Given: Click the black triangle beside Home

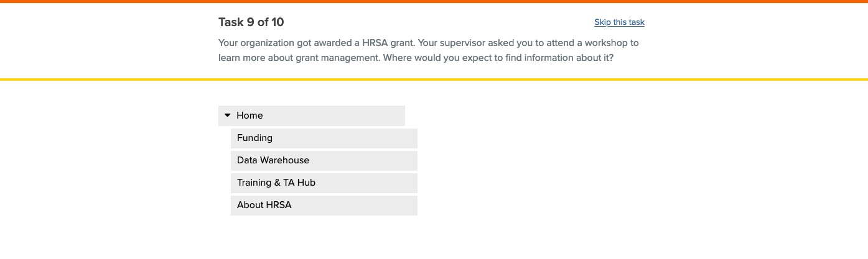Looking at the screenshot, I should click(x=227, y=116).
